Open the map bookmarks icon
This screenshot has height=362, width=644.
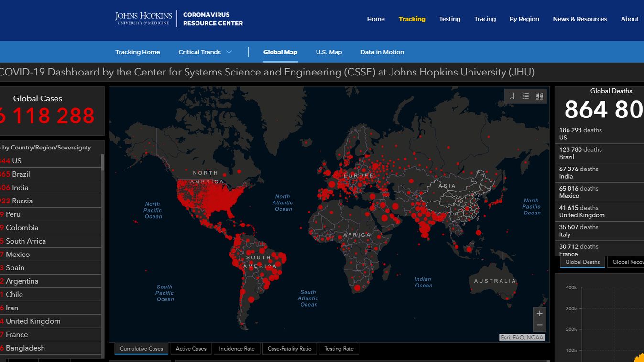pyautogui.click(x=512, y=96)
